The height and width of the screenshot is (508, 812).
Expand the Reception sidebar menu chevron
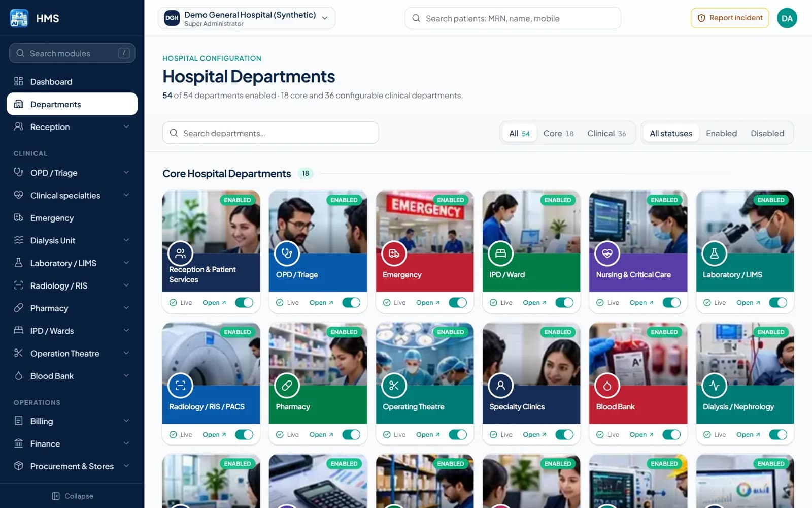point(126,126)
